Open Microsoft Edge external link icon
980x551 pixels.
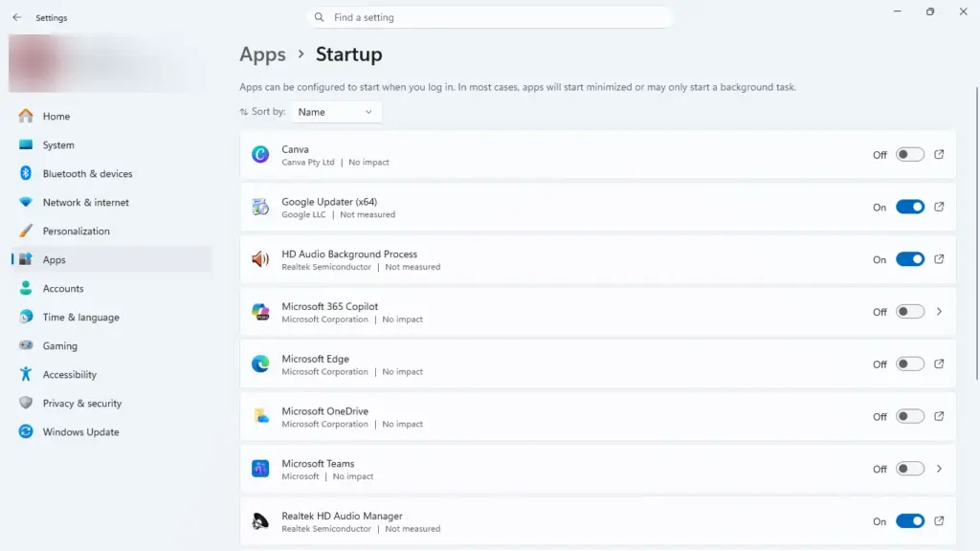click(x=939, y=364)
